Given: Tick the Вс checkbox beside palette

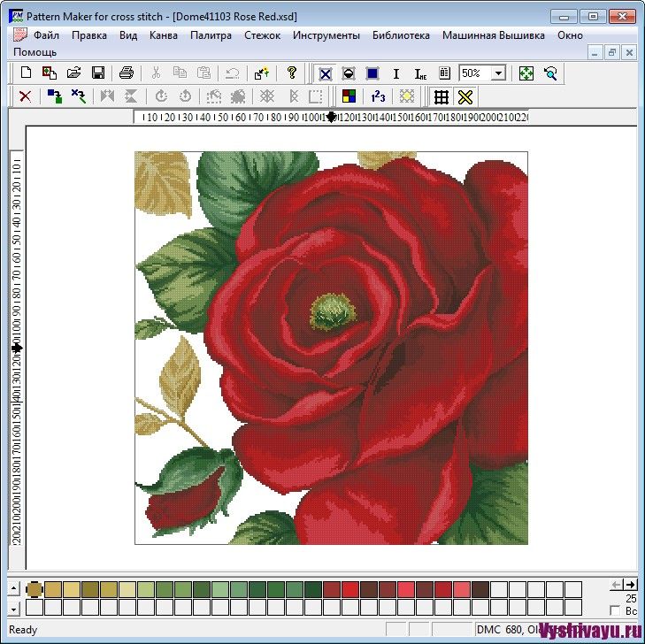Looking at the screenshot, I should pyautogui.click(x=615, y=610).
